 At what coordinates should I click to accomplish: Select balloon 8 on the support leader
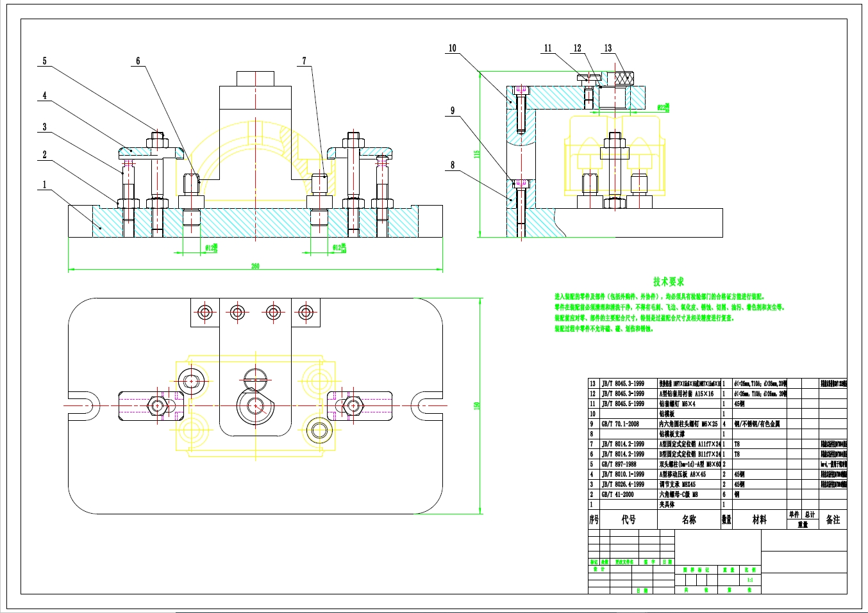(x=453, y=164)
